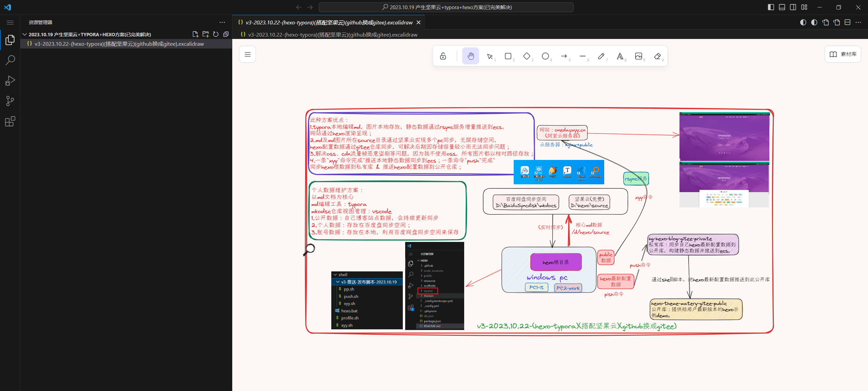Select the Text tool
The height and width of the screenshot is (391, 868).
click(x=620, y=56)
